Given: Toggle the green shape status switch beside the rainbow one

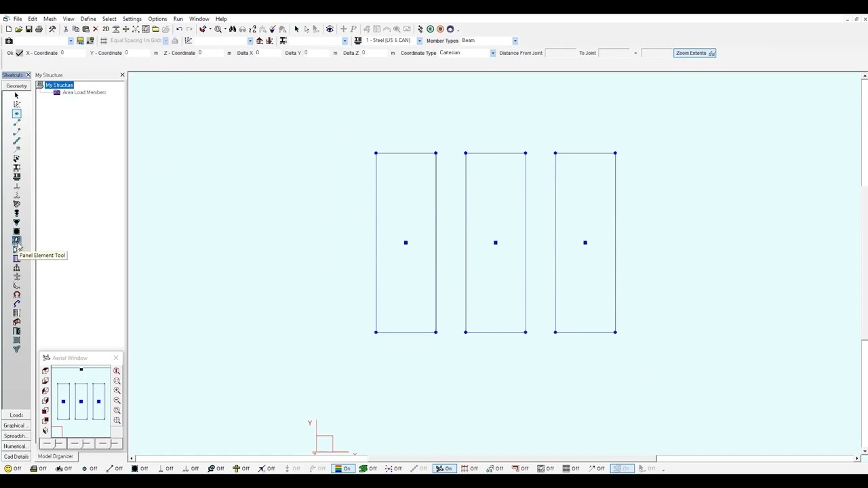Looking at the screenshot, I should tap(368, 468).
